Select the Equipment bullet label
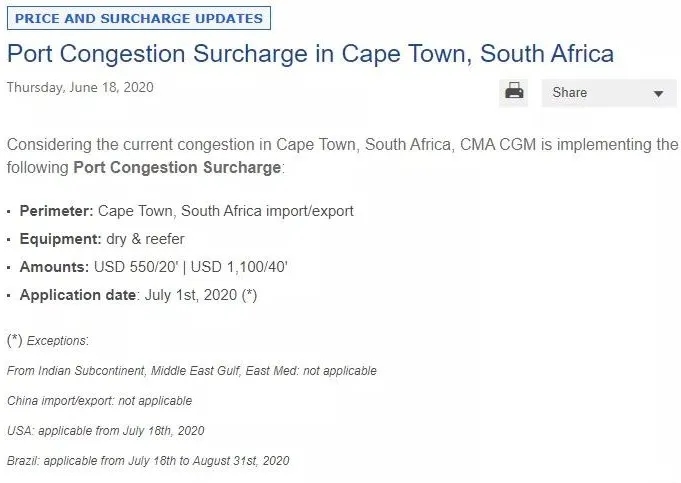 point(60,239)
